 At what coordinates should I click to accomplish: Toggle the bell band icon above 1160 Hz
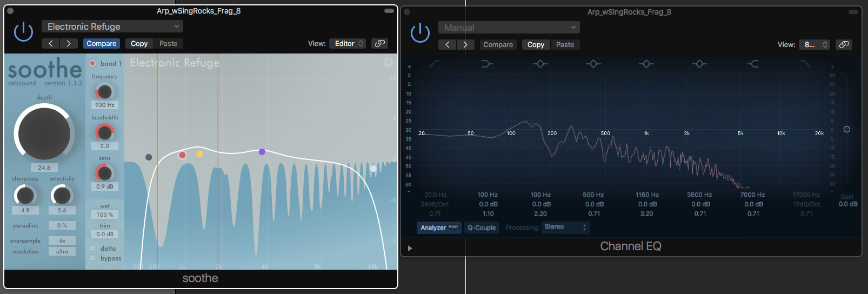pyautogui.click(x=646, y=64)
